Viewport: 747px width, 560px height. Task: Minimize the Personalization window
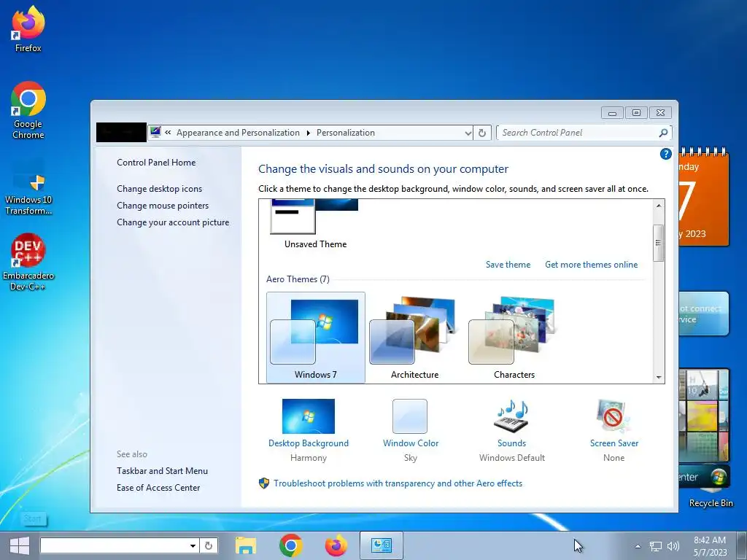click(x=612, y=113)
